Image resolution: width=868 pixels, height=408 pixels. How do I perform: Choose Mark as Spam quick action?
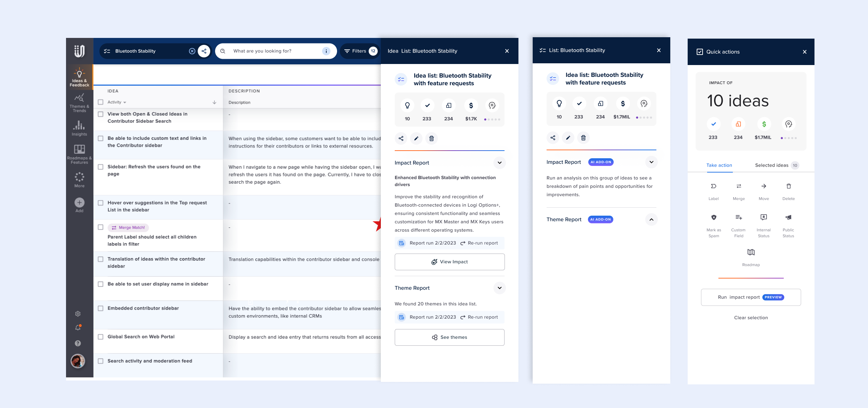714,225
